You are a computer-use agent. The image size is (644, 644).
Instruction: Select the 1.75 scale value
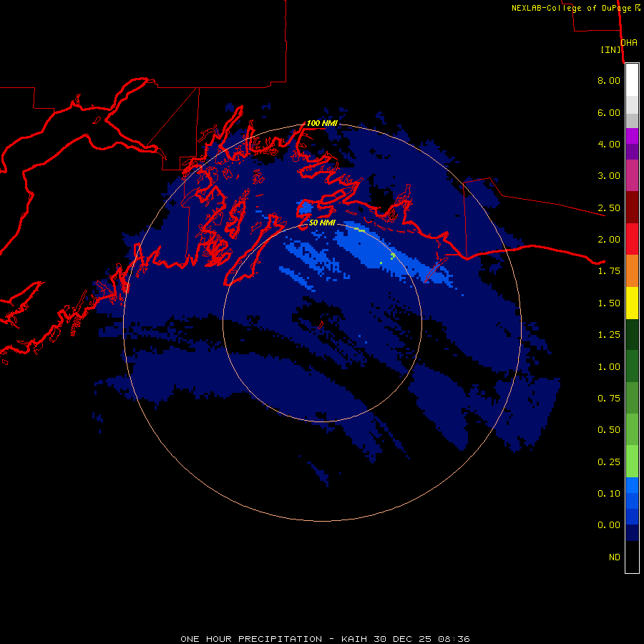[609, 271]
